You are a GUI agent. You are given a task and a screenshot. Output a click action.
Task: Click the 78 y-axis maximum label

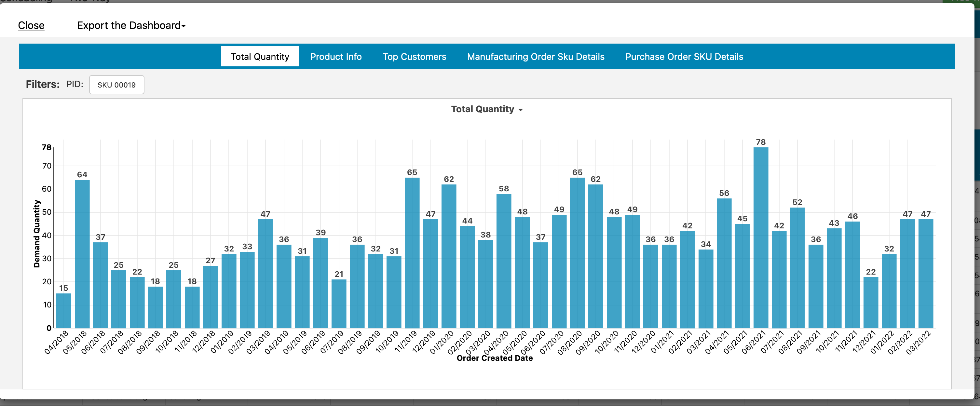[47, 147]
